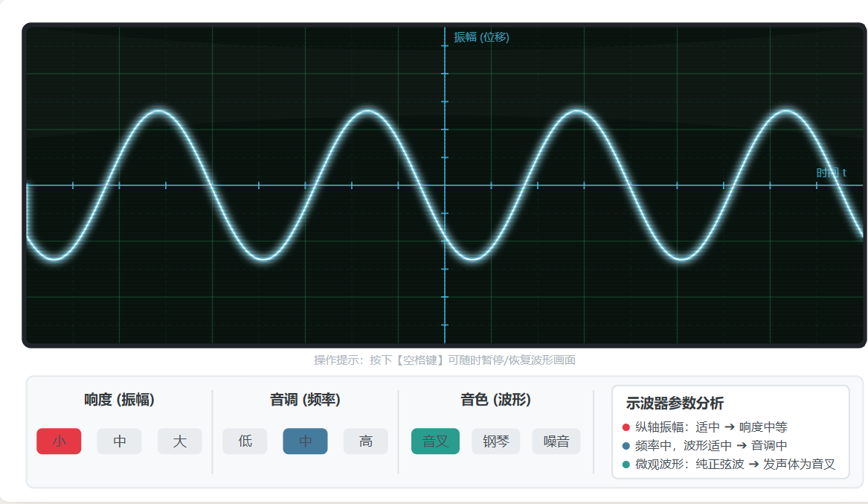
Task: Switch pitch frequency to 高
Action: point(365,441)
